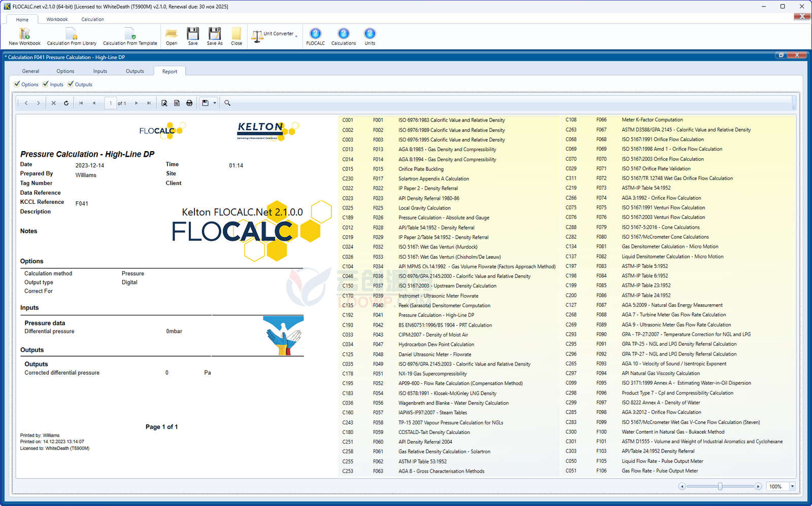Switch to the Workbook ribbon tab

57,19
